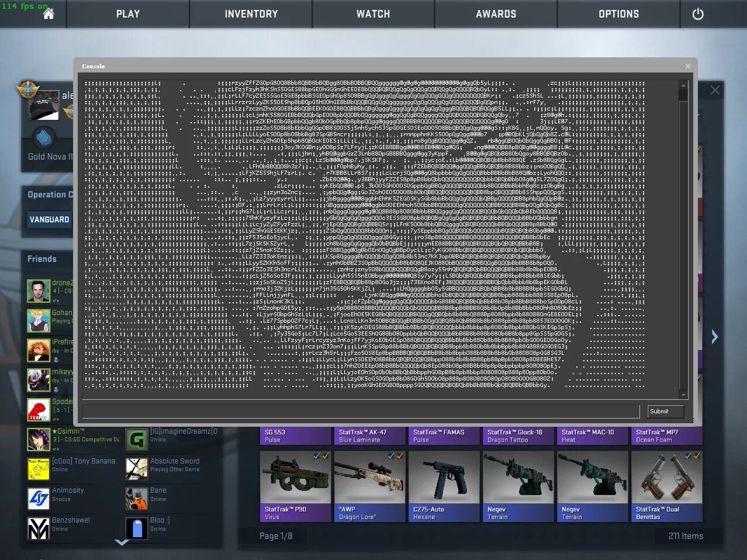747x560 pixels.
Task: Focus the console command input field
Action: coord(361,412)
